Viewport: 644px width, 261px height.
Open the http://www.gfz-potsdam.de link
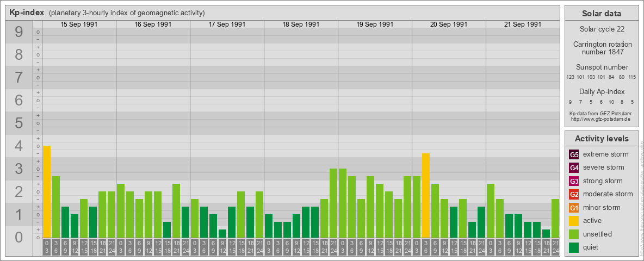602,119
